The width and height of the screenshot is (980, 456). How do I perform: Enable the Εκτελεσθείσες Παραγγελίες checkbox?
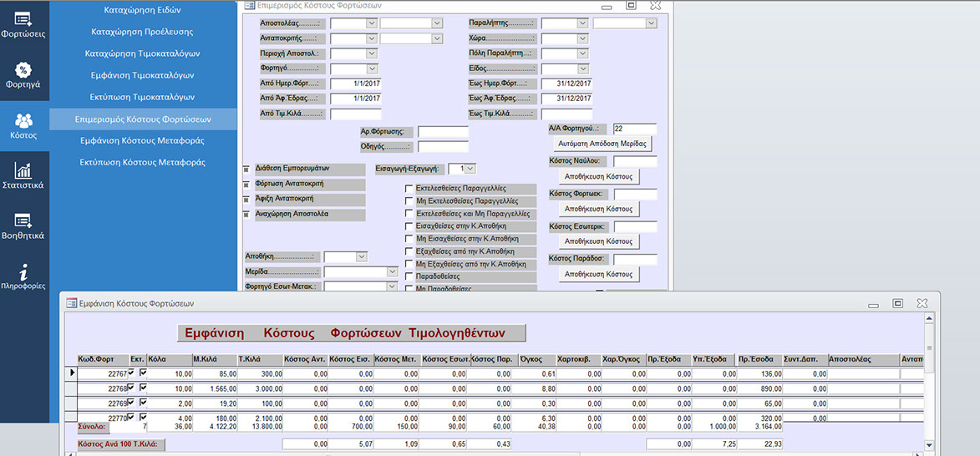[x=409, y=189]
